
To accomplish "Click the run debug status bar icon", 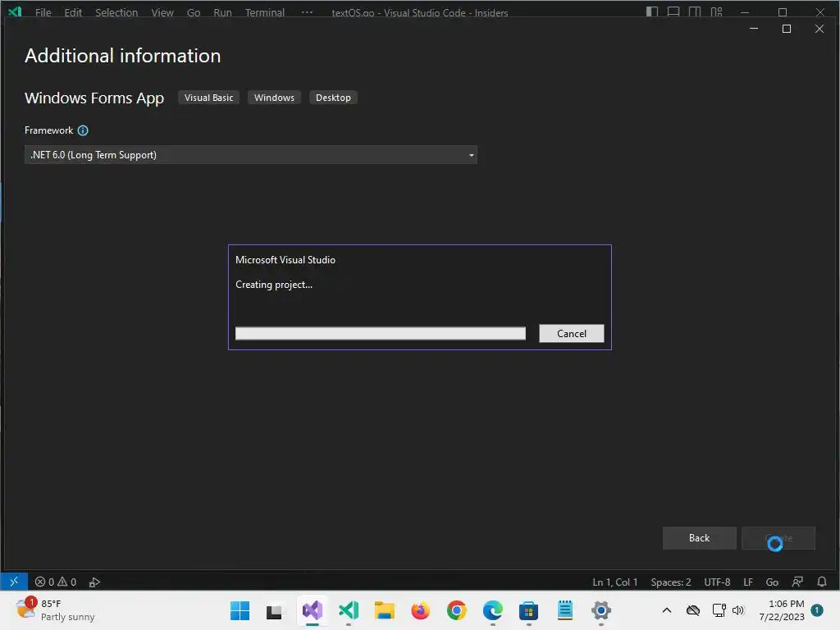I will [x=95, y=582].
